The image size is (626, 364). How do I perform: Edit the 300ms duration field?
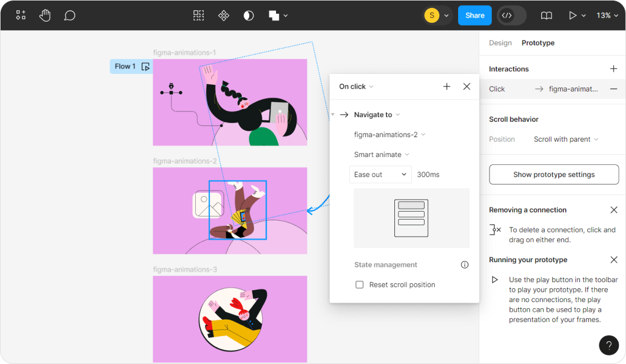pos(428,175)
